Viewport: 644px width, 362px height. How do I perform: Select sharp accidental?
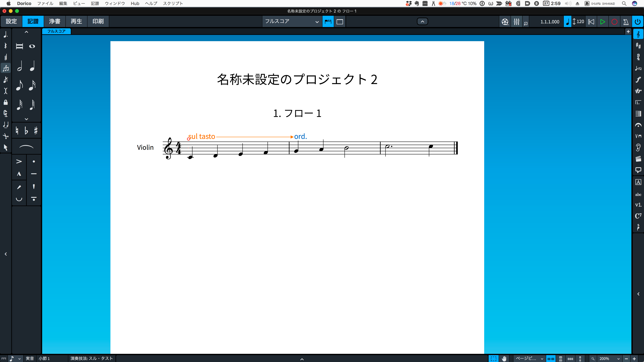click(x=36, y=131)
